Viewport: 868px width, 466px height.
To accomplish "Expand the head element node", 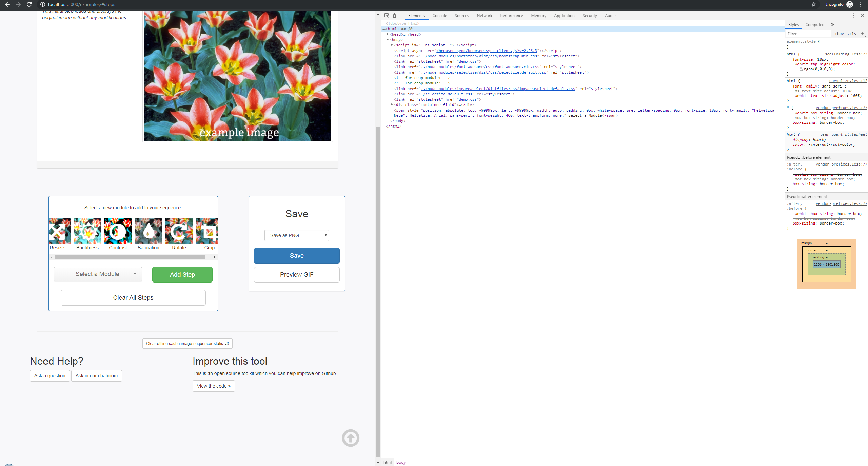I will pyautogui.click(x=388, y=34).
